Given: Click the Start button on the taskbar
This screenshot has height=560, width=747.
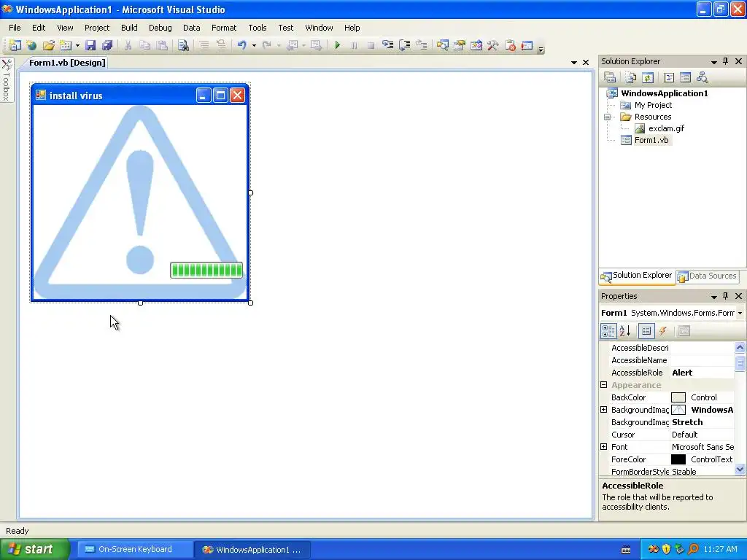Looking at the screenshot, I should click(x=35, y=549).
